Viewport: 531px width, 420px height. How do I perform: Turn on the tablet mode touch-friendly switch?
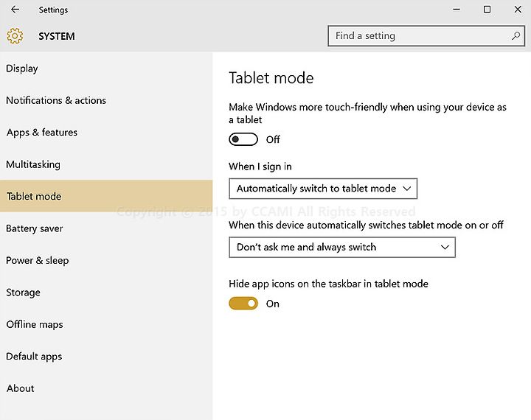click(x=243, y=139)
